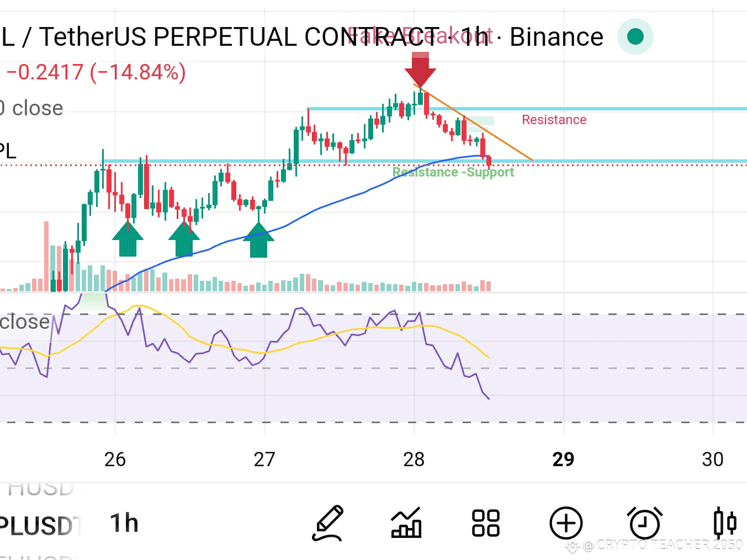Image resolution: width=747 pixels, height=560 pixels.
Task: Open the indicators panel icon
Action: coord(407,523)
